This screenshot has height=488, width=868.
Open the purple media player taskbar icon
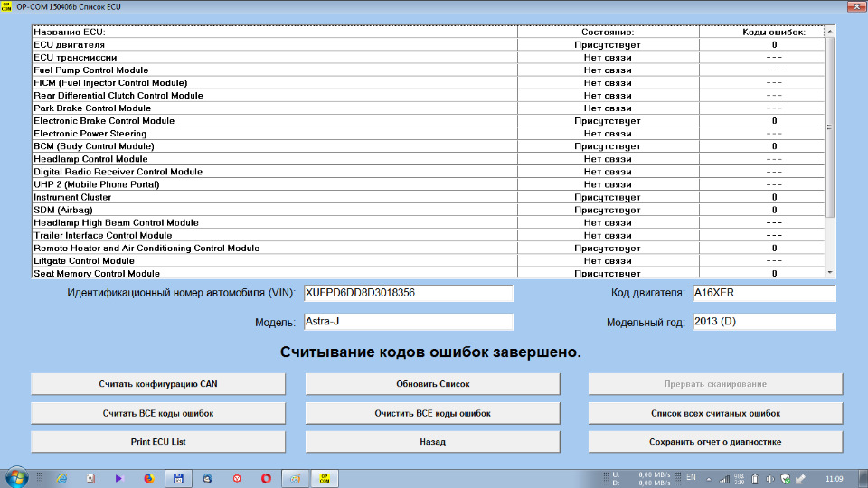(119, 479)
